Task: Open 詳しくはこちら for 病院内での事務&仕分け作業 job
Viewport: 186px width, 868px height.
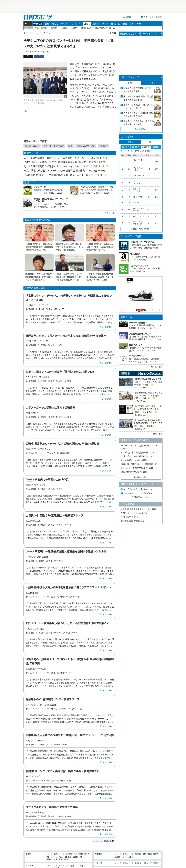Action: click(106, 506)
